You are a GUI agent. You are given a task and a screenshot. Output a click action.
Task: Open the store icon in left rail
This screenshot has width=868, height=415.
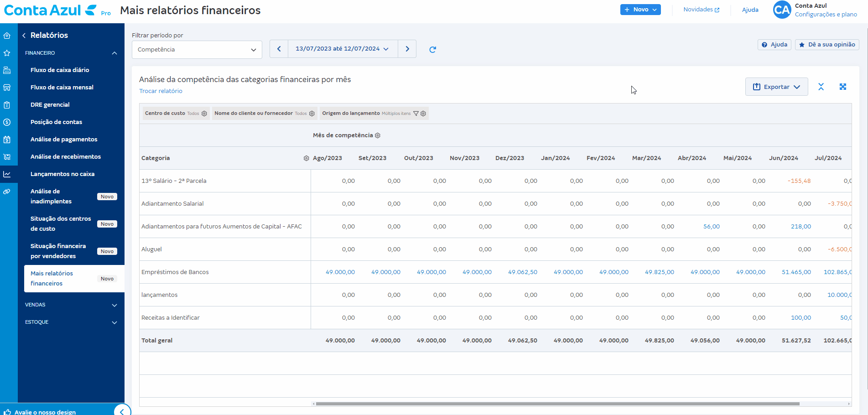pyautogui.click(x=7, y=88)
